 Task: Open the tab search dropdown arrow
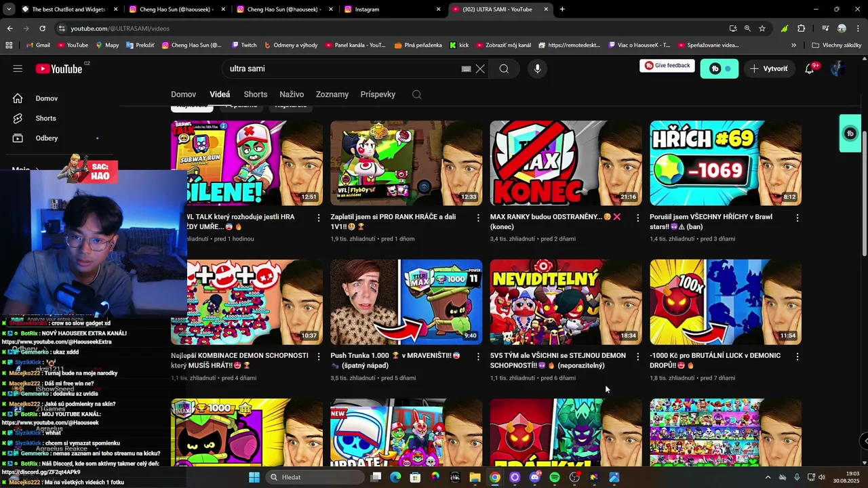[9, 9]
